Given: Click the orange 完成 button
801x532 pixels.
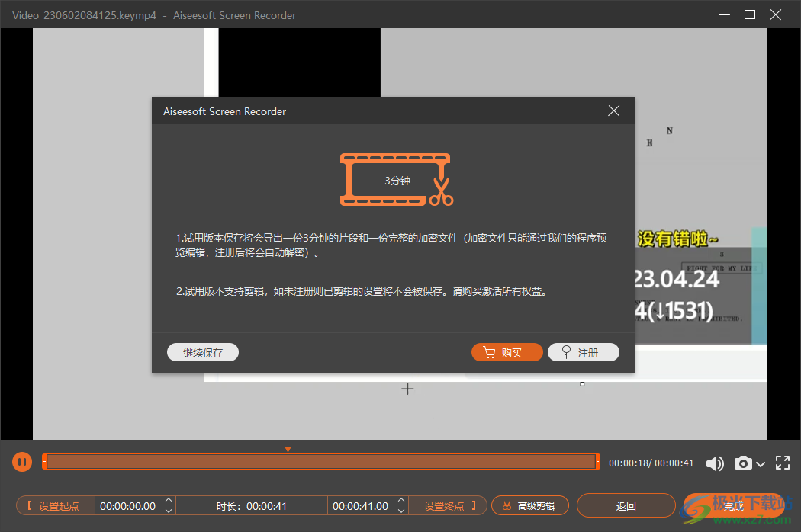Looking at the screenshot, I should (x=734, y=506).
